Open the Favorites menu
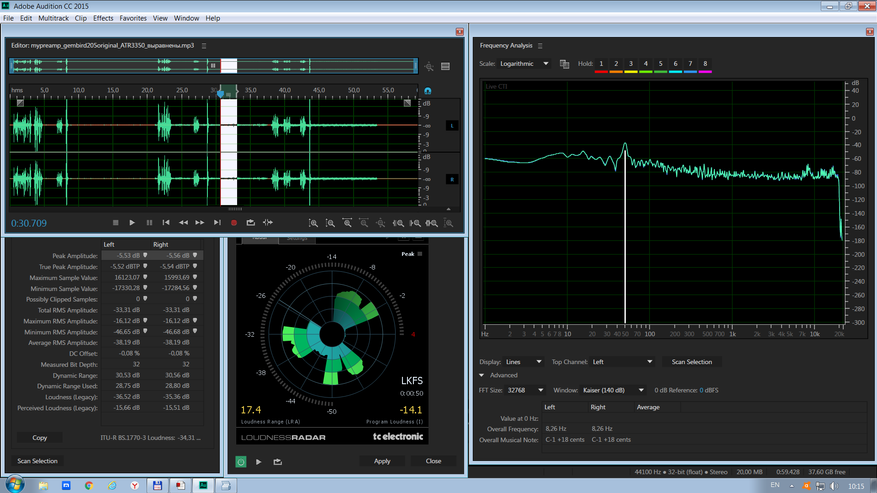 pos(133,18)
